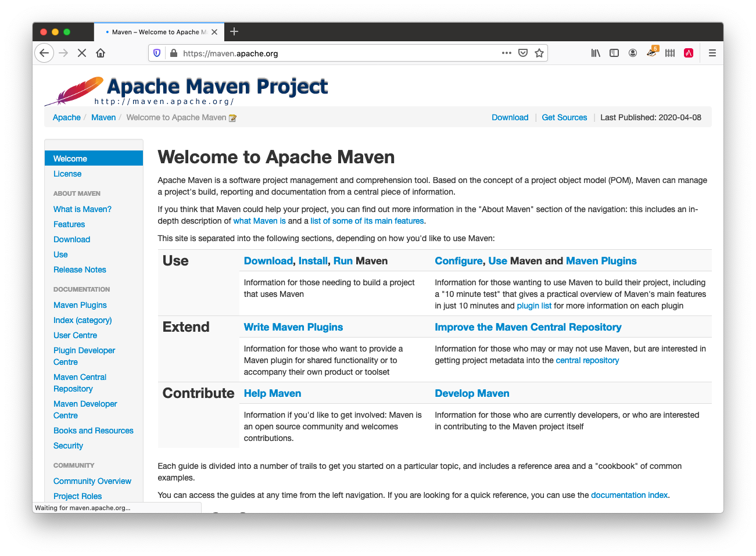The width and height of the screenshot is (756, 556).
Task: Open Apache breadcrumb link
Action: pyautogui.click(x=67, y=117)
